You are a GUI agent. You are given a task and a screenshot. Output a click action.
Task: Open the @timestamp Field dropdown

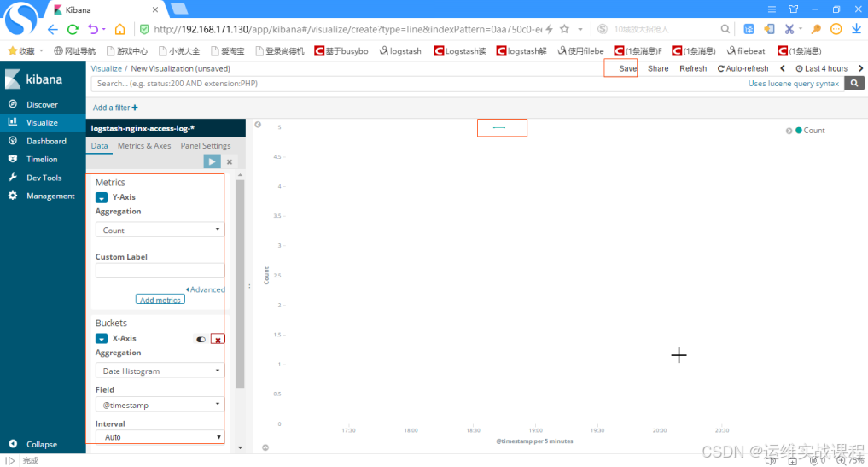click(x=160, y=405)
